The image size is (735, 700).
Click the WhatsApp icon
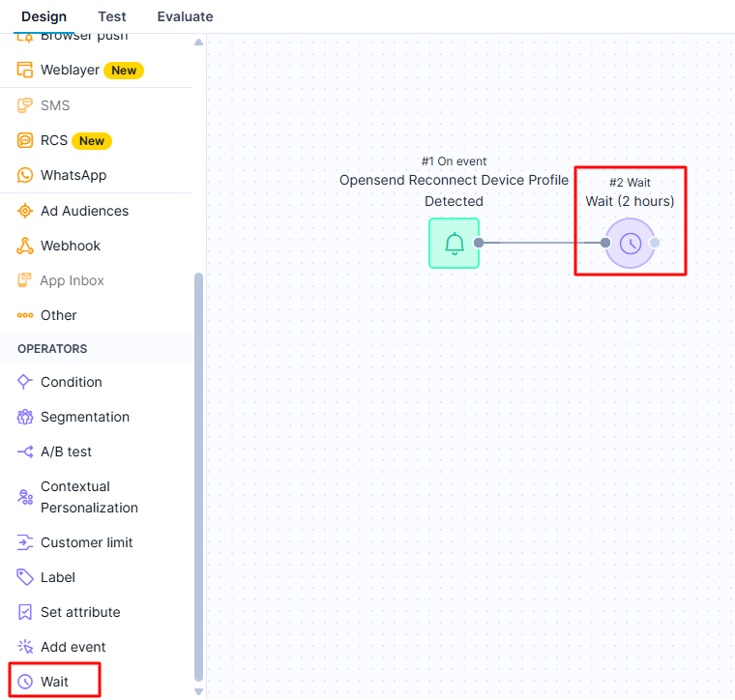click(25, 175)
